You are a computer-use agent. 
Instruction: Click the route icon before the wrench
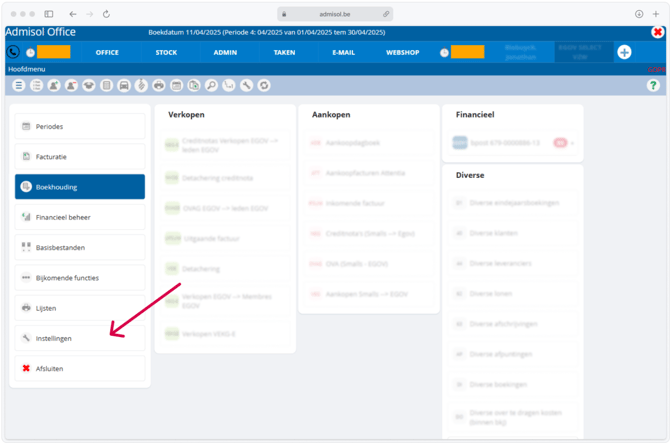[229, 85]
